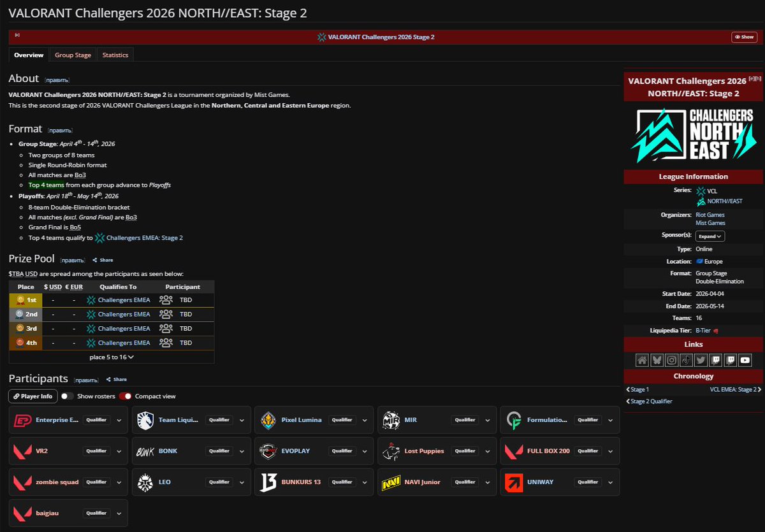Click the 4th place bronze medal cell

pyautogui.click(x=26, y=343)
